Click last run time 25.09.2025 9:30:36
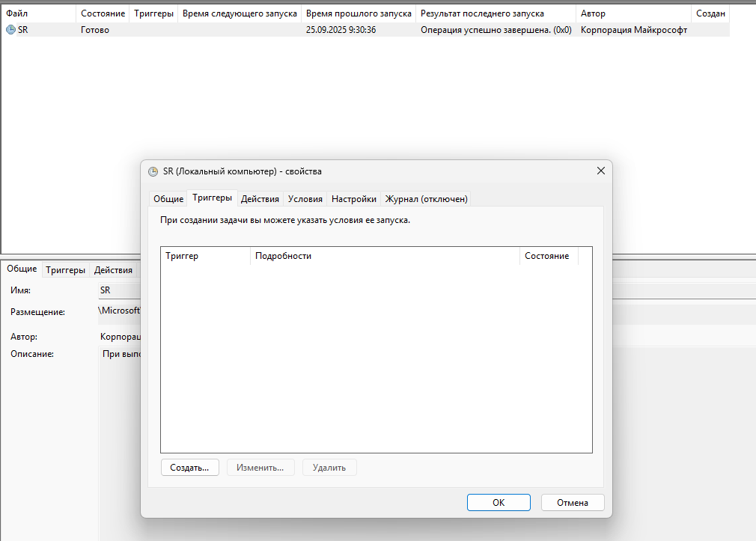This screenshot has height=541, width=756. pos(341,30)
